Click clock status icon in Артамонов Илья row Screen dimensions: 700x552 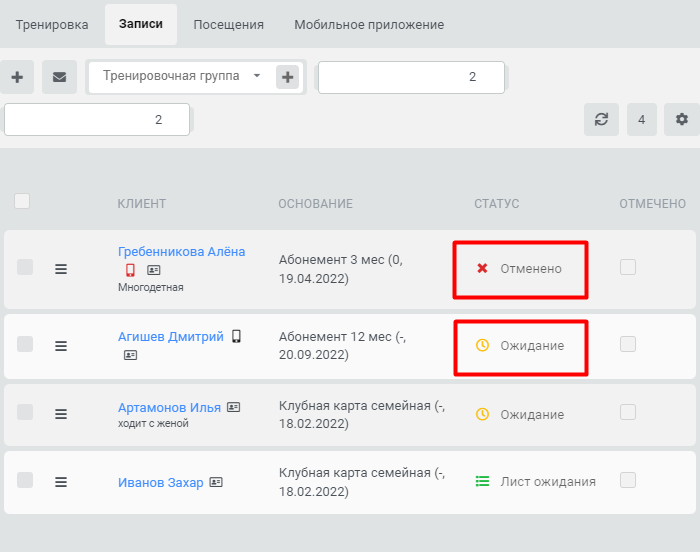482,414
